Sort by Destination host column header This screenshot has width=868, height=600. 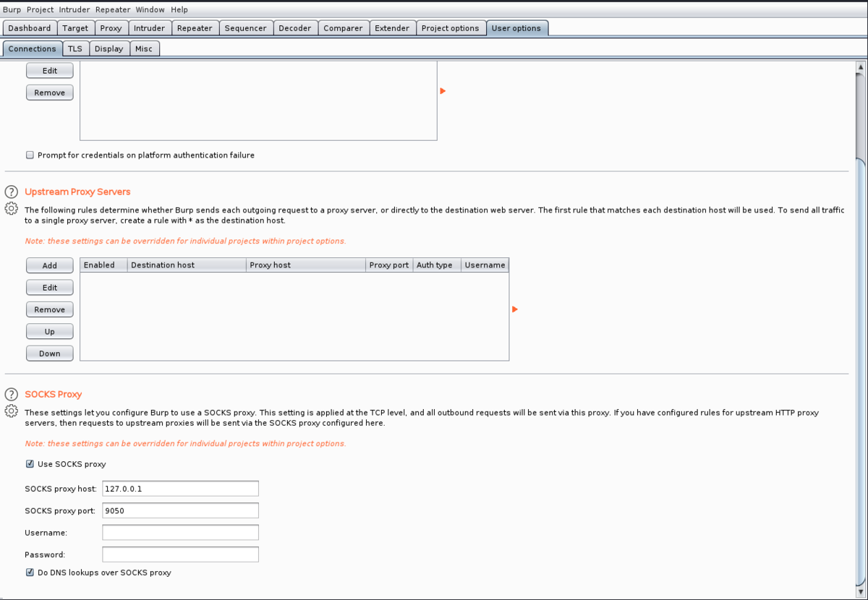tap(187, 265)
